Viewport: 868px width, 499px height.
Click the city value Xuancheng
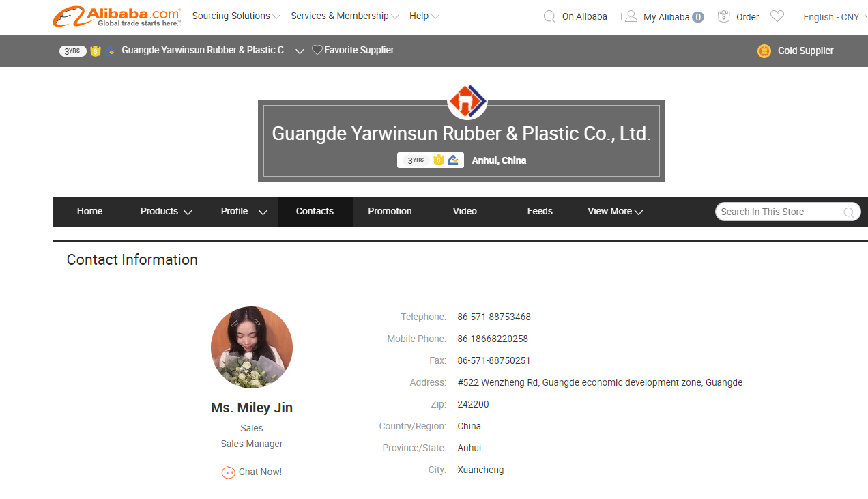pos(480,470)
